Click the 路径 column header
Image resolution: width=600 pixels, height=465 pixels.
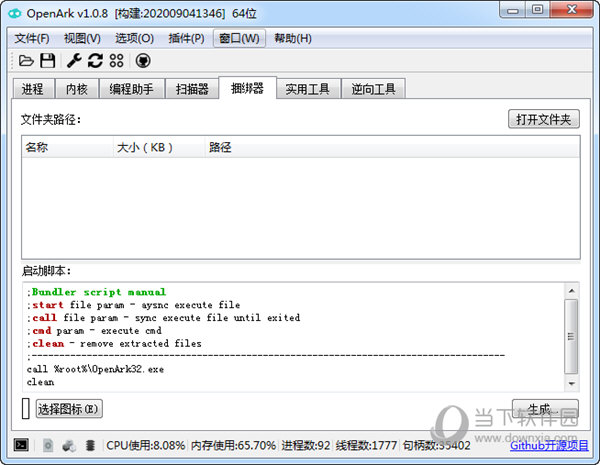click(x=392, y=147)
